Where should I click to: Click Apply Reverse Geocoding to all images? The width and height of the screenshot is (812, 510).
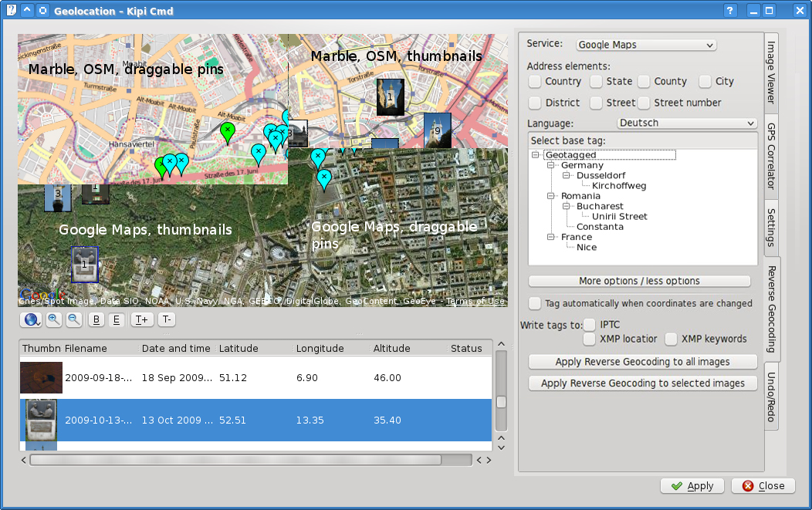click(642, 362)
